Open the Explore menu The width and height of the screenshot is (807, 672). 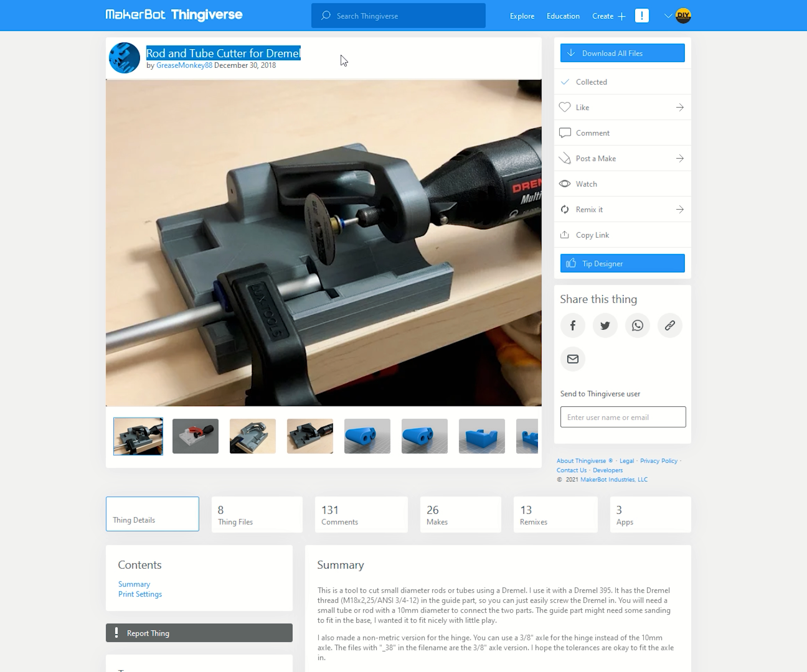(522, 16)
